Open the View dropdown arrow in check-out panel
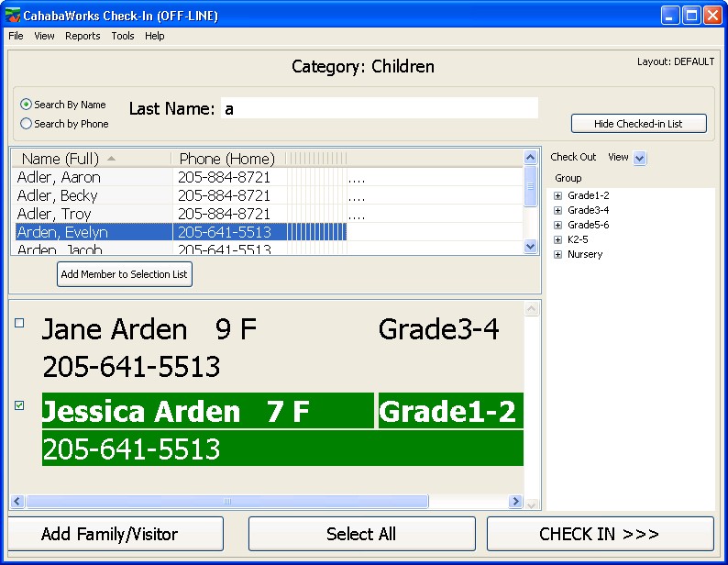 coord(640,158)
